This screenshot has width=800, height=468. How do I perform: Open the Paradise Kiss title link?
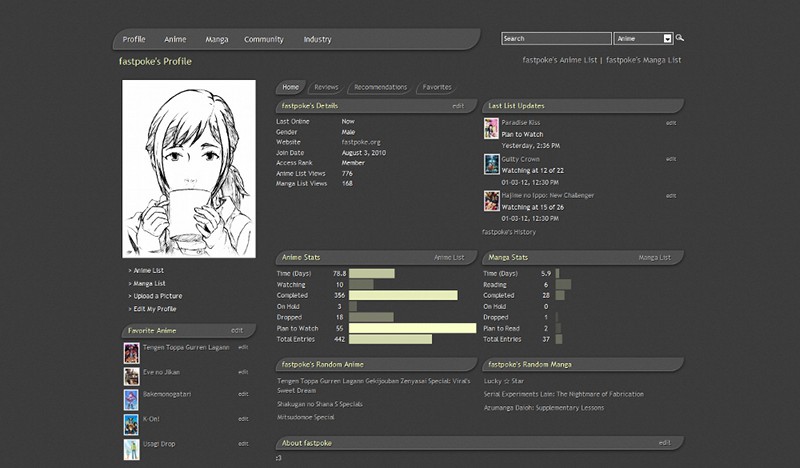pos(520,122)
